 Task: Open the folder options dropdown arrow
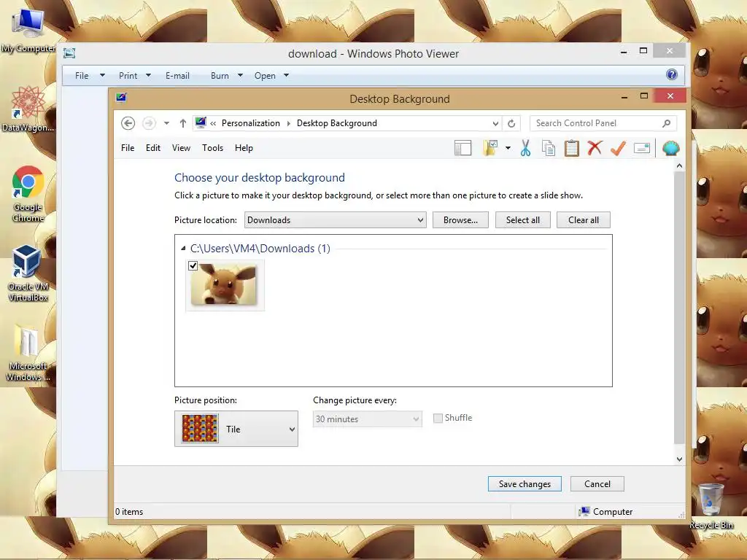coord(508,148)
